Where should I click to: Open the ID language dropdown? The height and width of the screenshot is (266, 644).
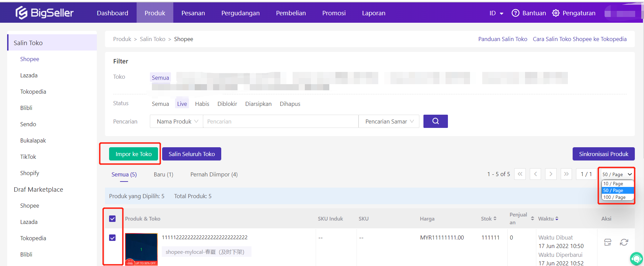click(496, 13)
